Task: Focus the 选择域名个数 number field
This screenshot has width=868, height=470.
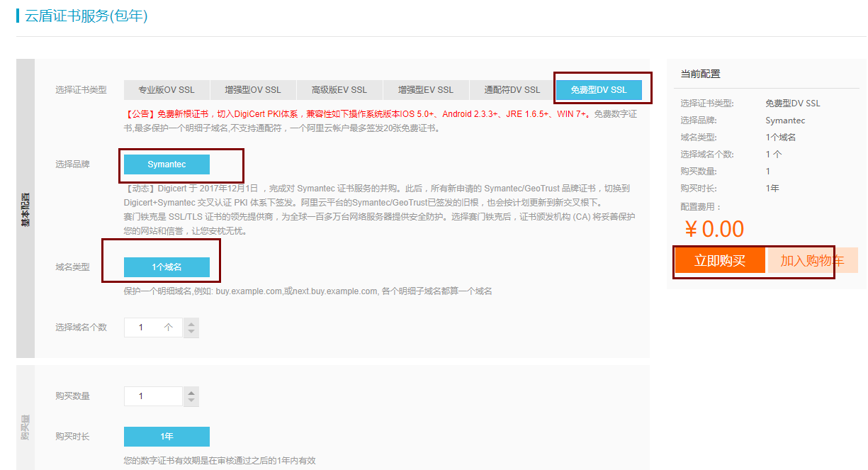Action: pos(153,328)
